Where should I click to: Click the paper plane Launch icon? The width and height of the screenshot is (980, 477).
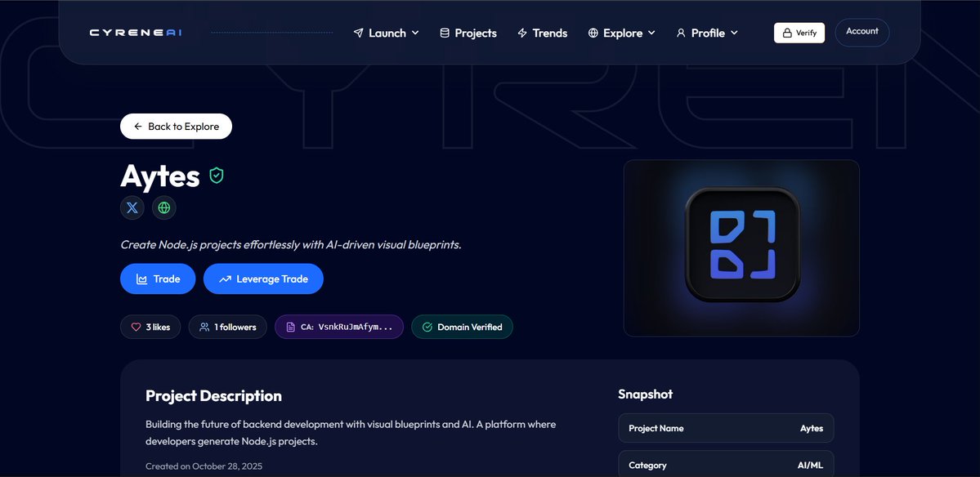click(x=358, y=33)
